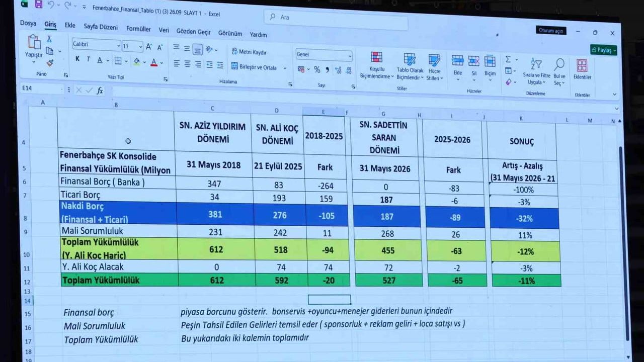The image size is (644, 362).
Task: Toggle middle vertical alignment
Action: [187, 48]
